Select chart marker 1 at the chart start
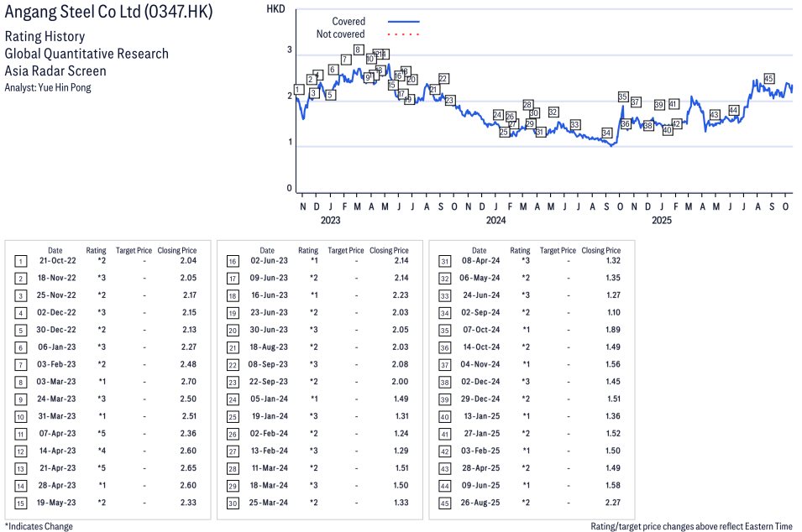Viewport: 802px width, 532px height. click(x=298, y=89)
